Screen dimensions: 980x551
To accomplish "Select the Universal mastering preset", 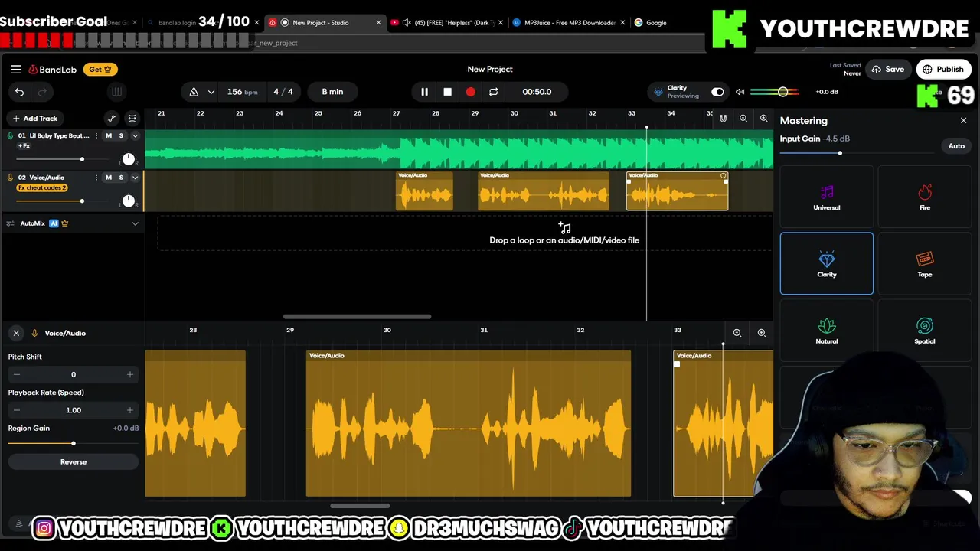I will pyautogui.click(x=826, y=197).
